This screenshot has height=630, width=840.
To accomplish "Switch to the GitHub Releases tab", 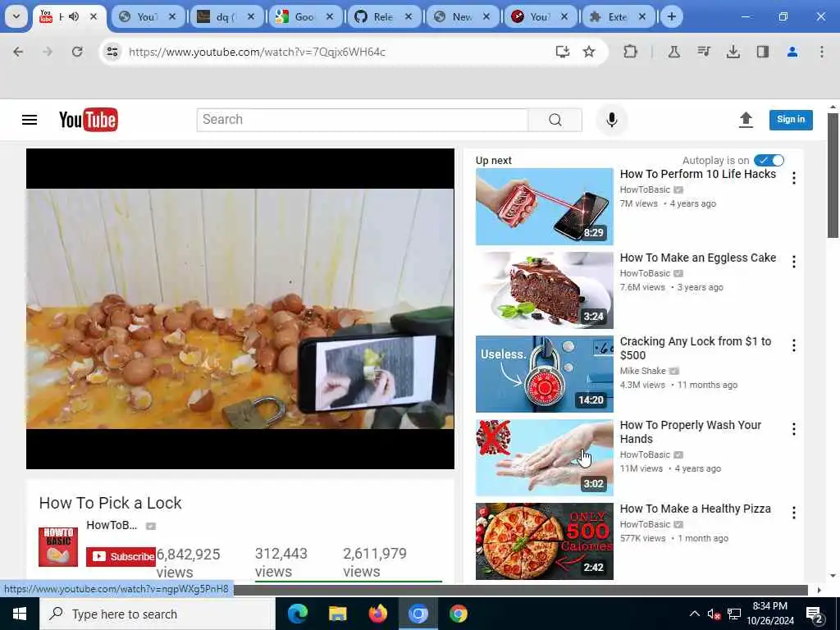I will (x=383, y=16).
